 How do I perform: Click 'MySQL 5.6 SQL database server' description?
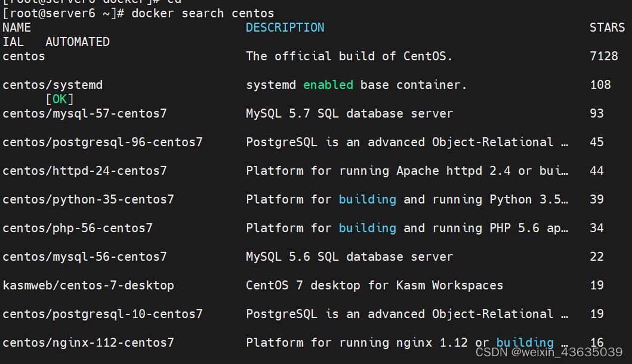pos(350,257)
